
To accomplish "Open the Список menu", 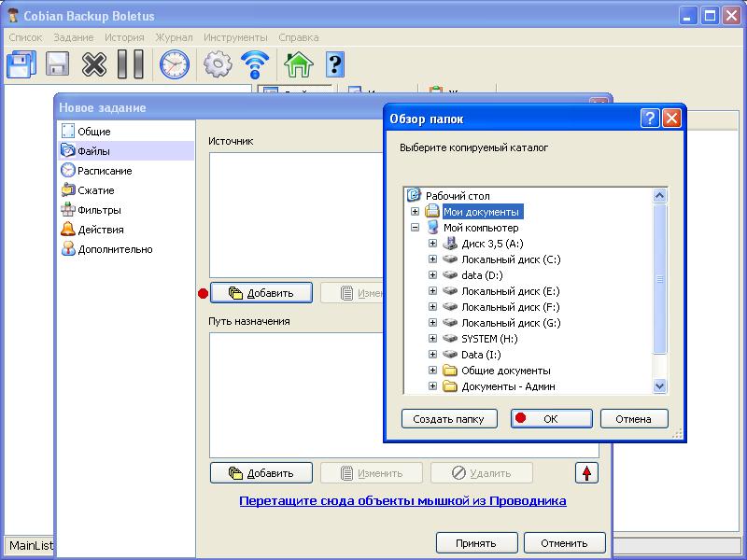I will [26, 37].
